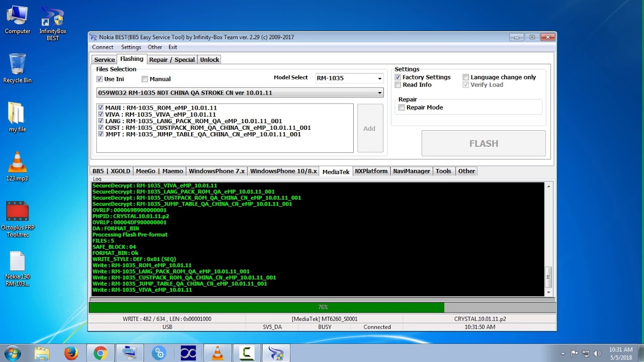Select the WindowsPhone 7.x tab
Screen dimensions: 644x362
coord(216,171)
